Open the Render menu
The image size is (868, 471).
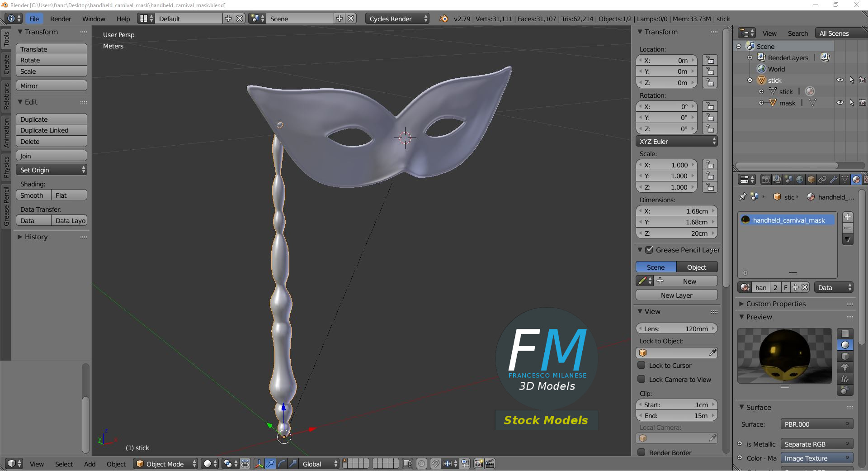[x=61, y=19]
